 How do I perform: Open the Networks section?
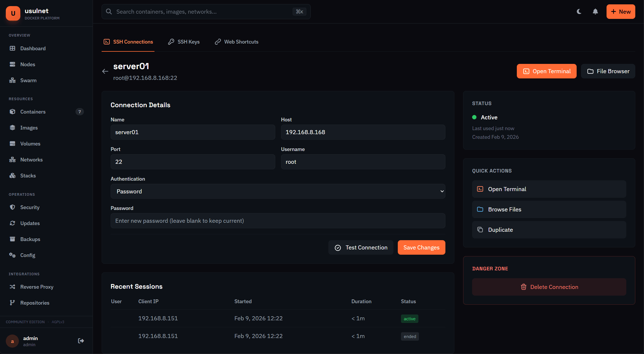31,159
